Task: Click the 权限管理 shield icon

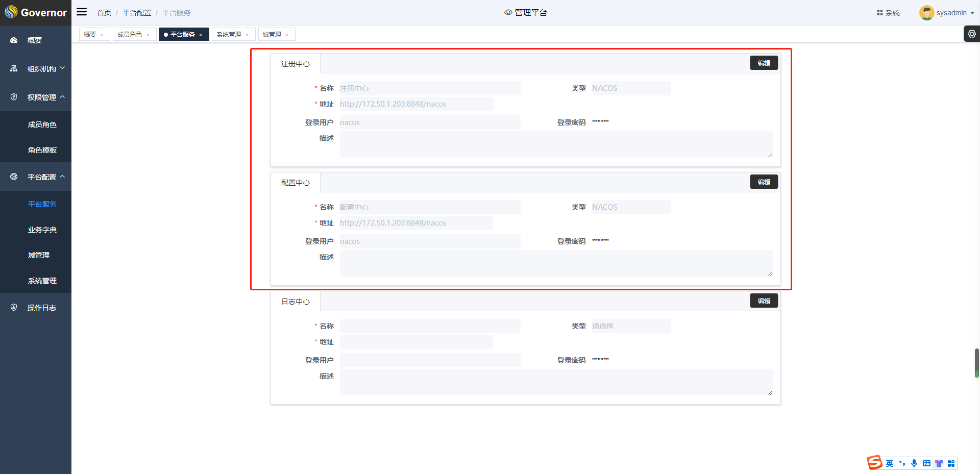Action: tap(14, 97)
